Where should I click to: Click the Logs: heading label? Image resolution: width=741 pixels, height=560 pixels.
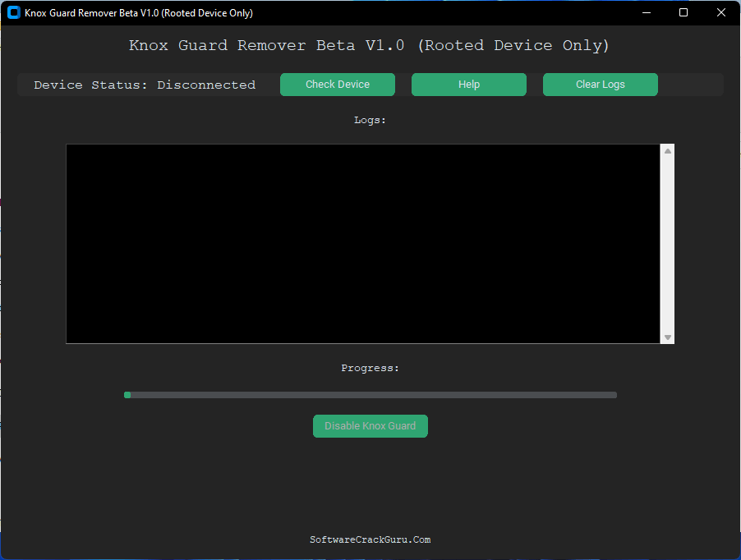(370, 119)
